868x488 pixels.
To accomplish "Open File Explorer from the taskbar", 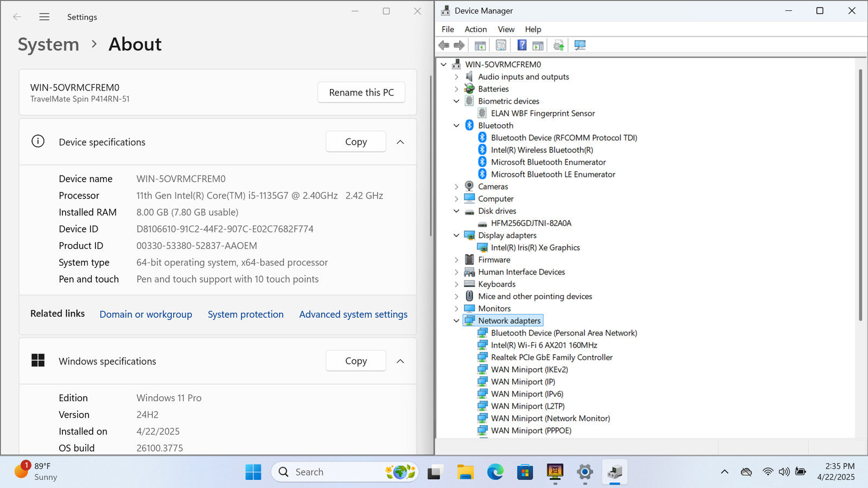I will (465, 472).
